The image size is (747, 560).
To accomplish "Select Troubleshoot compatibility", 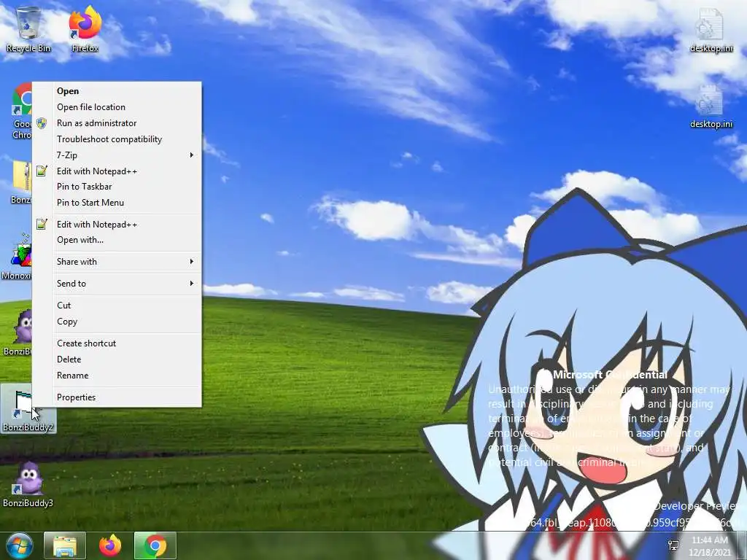I will pos(117,139).
